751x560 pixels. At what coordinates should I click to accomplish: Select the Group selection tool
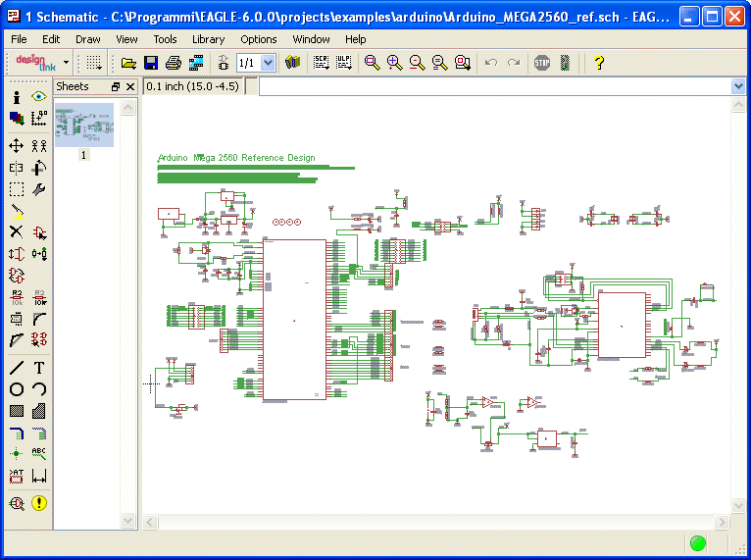17,189
